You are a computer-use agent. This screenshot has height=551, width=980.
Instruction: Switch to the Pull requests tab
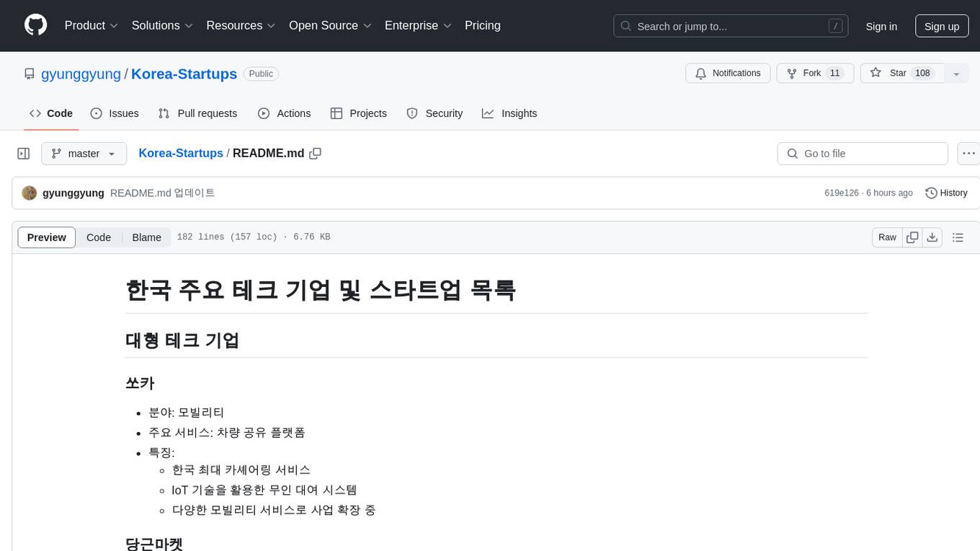197,113
